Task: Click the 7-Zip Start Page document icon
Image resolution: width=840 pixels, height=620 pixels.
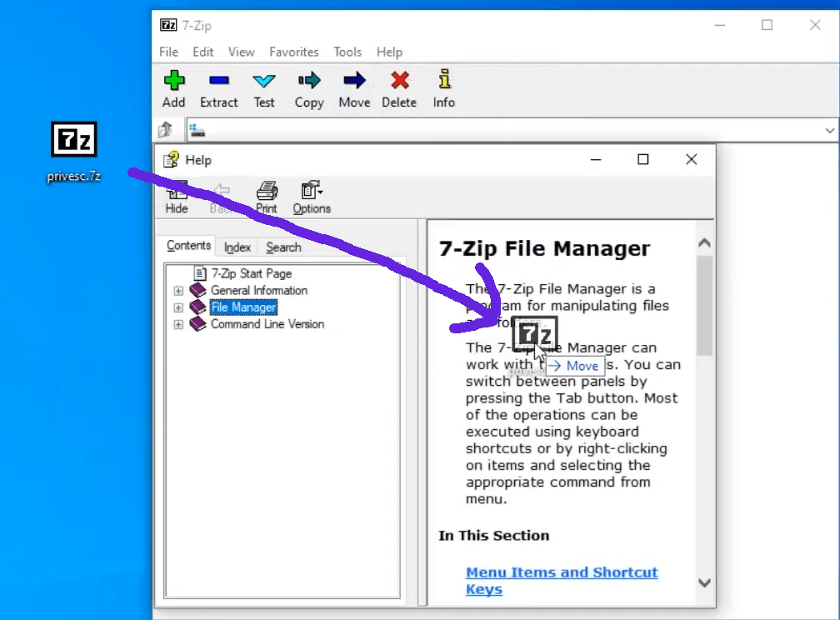Action: 200,273
